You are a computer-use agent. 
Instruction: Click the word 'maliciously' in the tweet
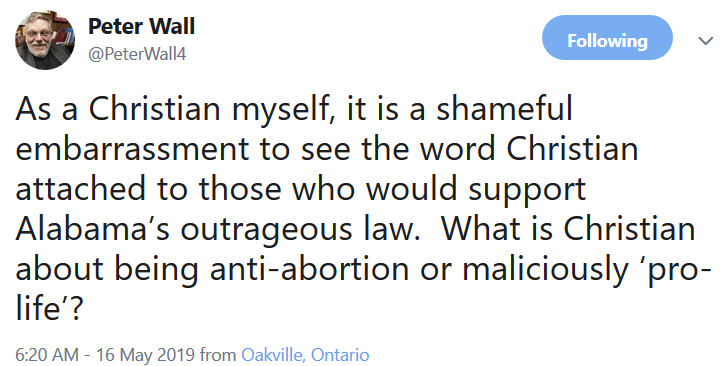click(x=545, y=271)
